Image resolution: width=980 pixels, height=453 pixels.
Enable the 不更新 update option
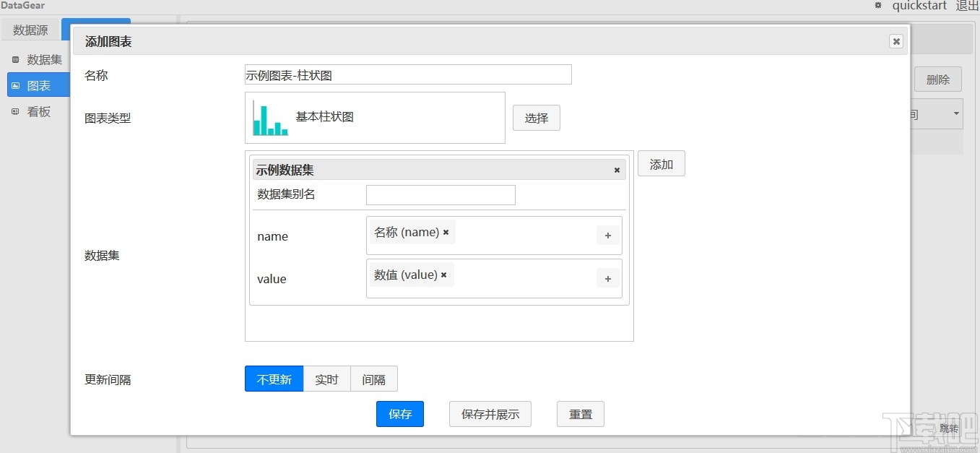[274, 378]
